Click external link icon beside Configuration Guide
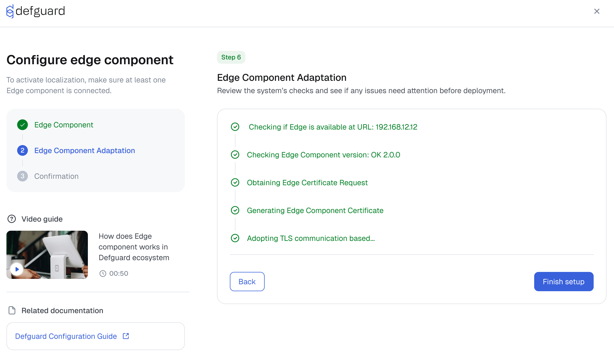The height and width of the screenshot is (364, 614). pyautogui.click(x=126, y=336)
